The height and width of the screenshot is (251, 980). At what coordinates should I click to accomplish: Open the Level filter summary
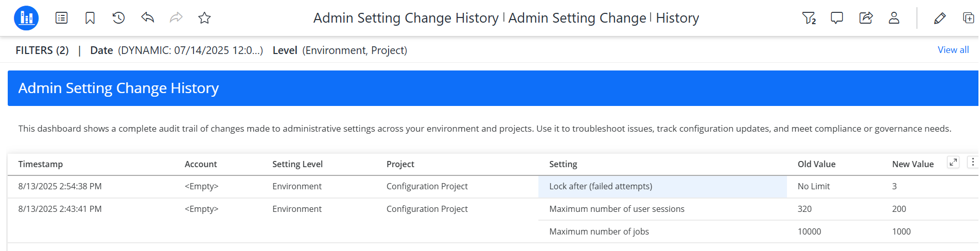pyautogui.click(x=340, y=50)
